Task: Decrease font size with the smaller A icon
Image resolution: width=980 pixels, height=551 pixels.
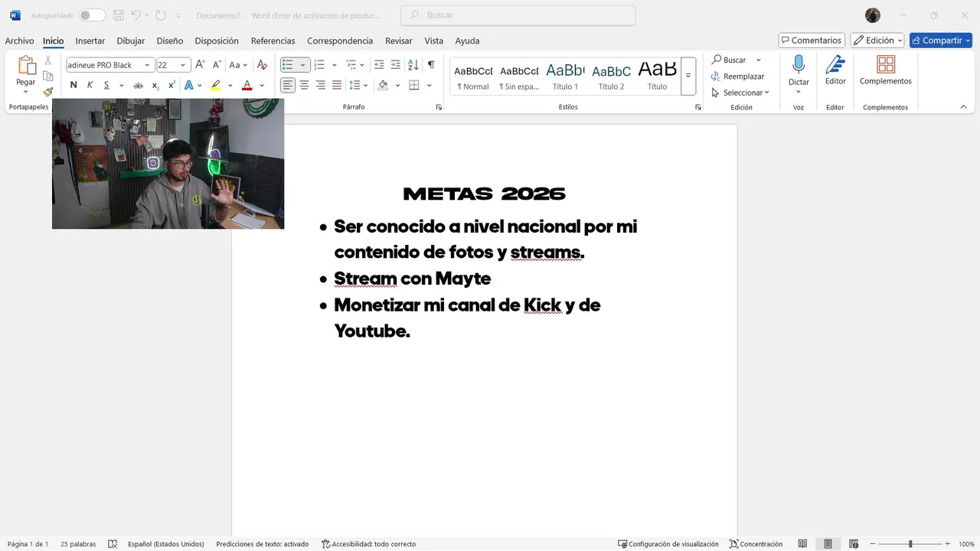Action: point(217,65)
